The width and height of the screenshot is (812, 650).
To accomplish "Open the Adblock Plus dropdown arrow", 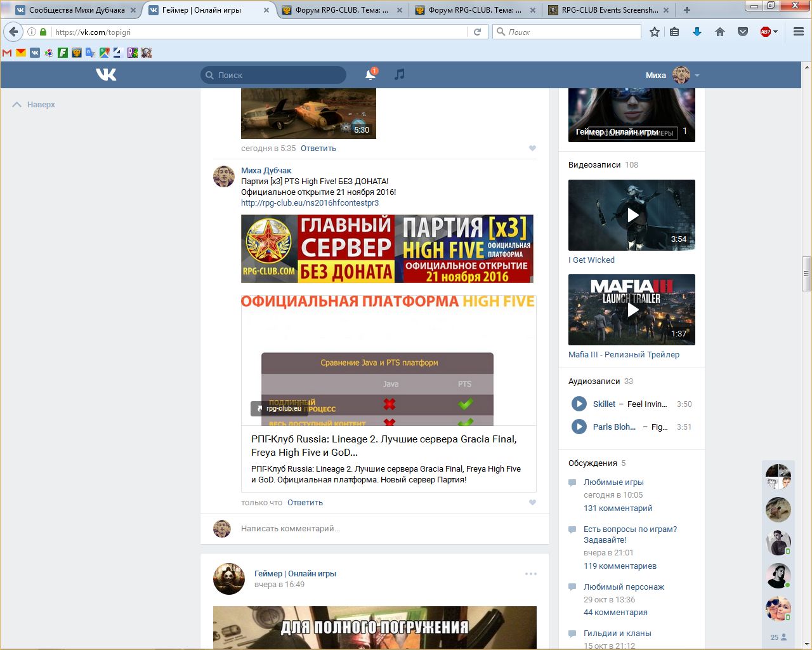I will click(776, 32).
